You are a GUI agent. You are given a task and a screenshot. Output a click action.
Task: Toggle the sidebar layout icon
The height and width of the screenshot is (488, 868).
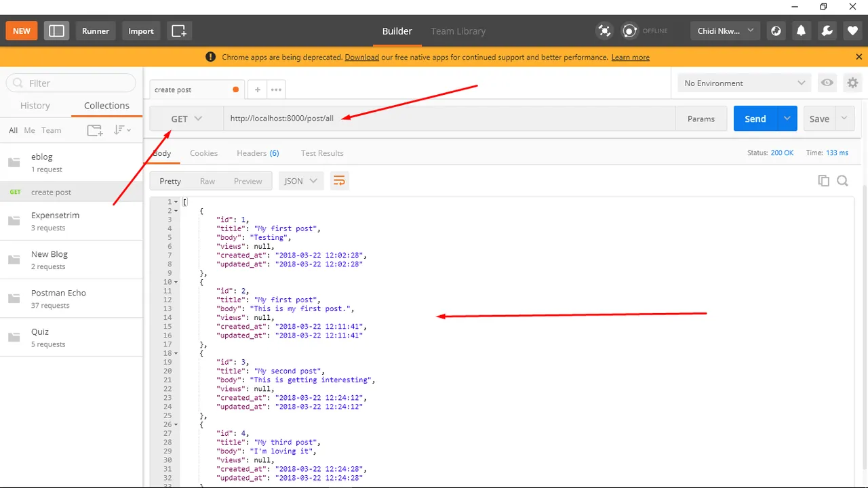coord(57,31)
